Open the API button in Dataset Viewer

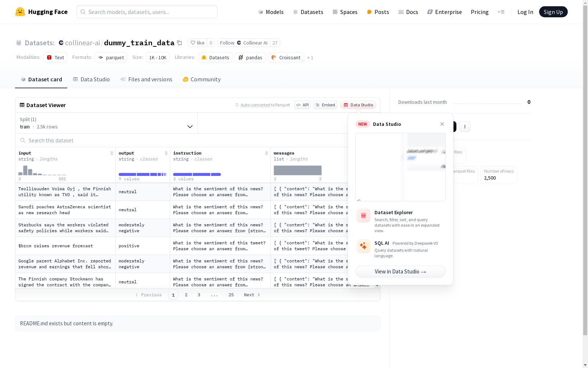point(302,105)
